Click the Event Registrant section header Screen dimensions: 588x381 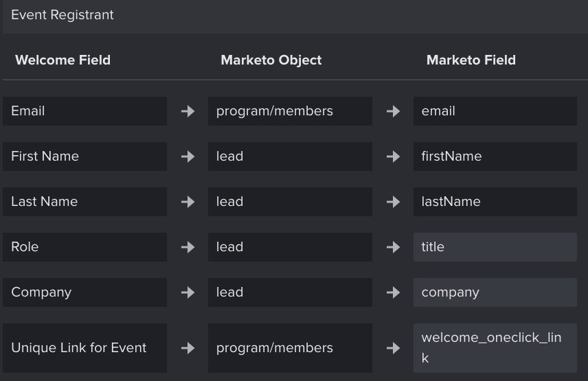pyautogui.click(x=63, y=15)
